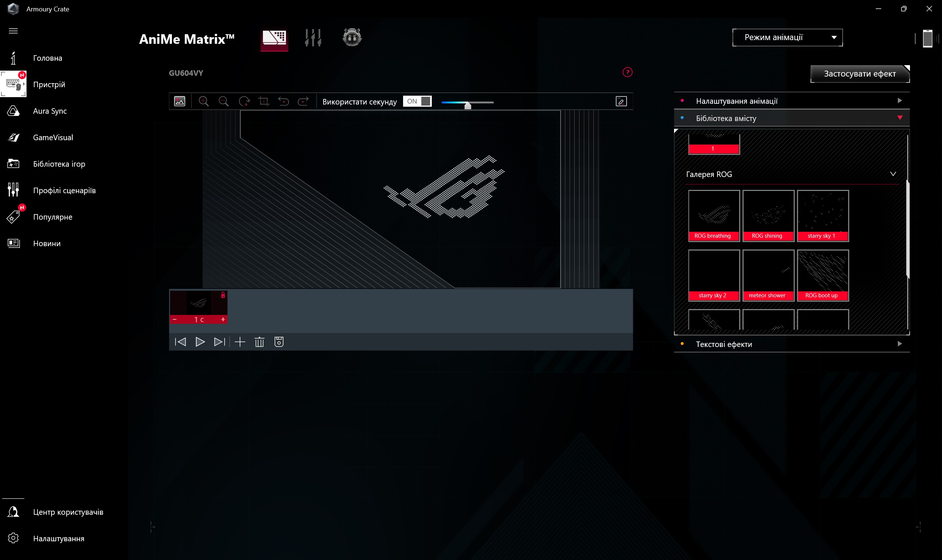
Task: Click the Застосувати ефект button
Action: 859,74
